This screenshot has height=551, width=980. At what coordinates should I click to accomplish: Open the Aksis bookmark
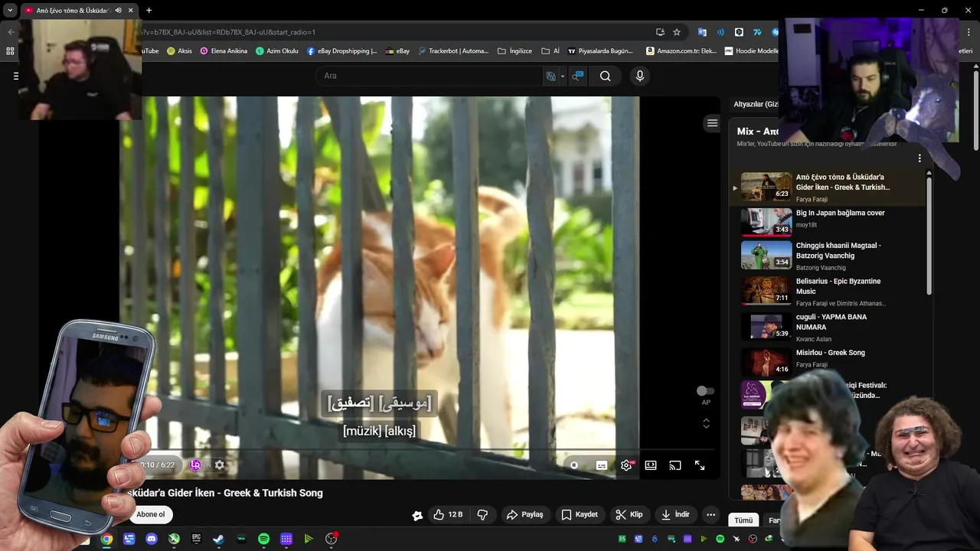click(178, 51)
